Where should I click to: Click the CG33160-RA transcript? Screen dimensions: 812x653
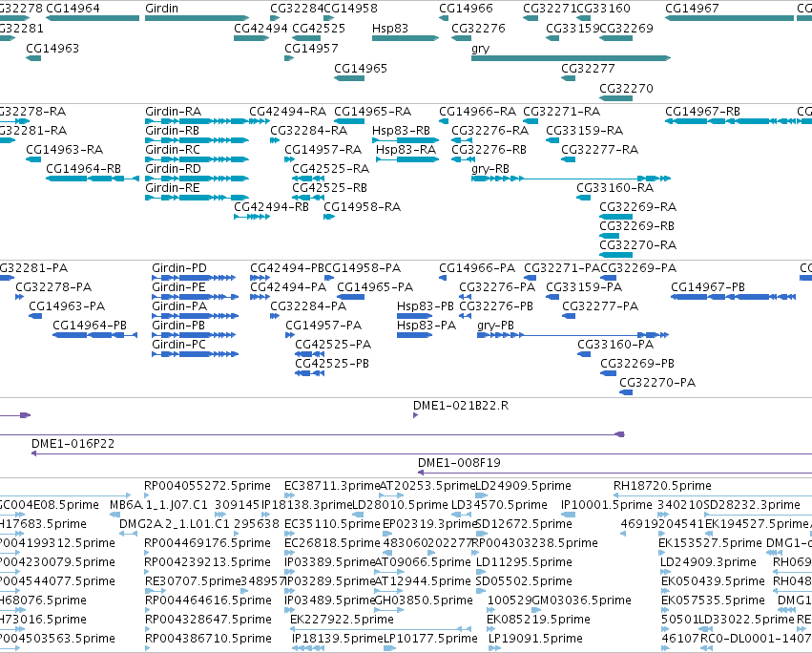(x=584, y=198)
